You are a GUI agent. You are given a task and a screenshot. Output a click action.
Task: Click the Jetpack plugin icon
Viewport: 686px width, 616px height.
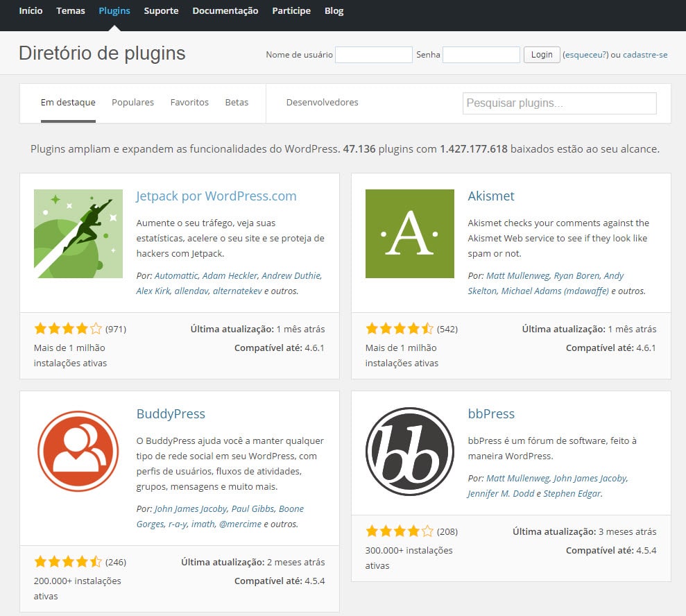click(78, 234)
